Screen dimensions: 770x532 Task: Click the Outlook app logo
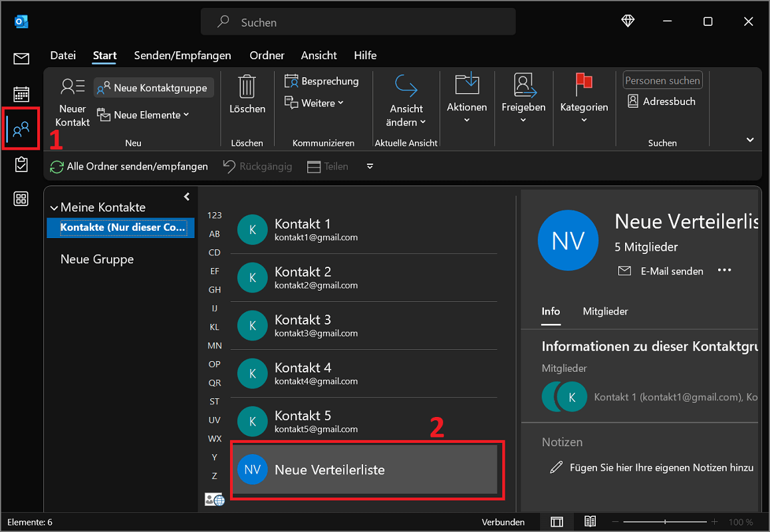(x=21, y=22)
